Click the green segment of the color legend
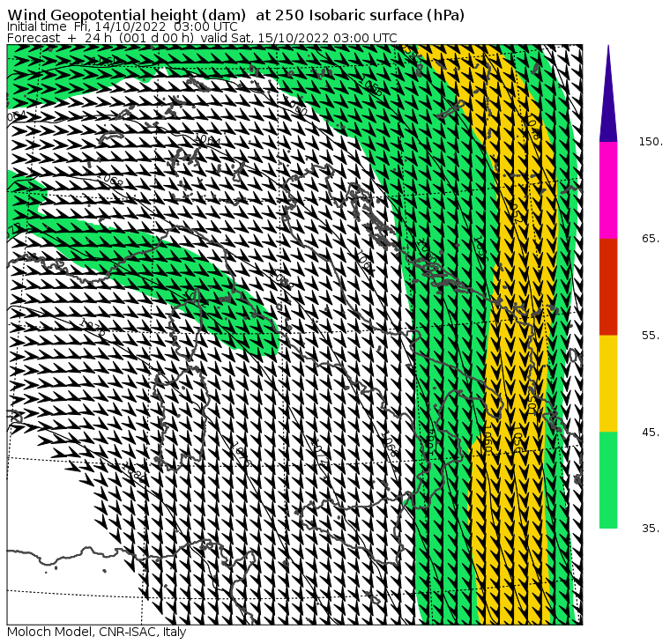Screen dimensions: 670x644 tap(608, 480)
